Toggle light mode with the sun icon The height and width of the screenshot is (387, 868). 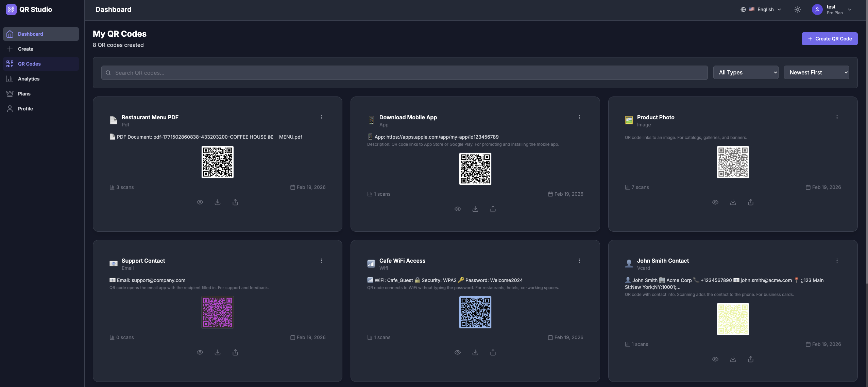tap(797, 9)
